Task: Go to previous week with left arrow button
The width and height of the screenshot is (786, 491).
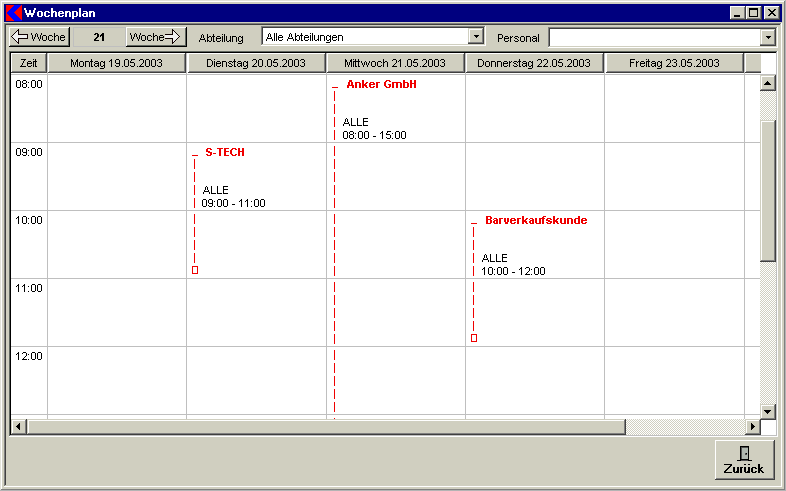Action: (x=39, y=37)
